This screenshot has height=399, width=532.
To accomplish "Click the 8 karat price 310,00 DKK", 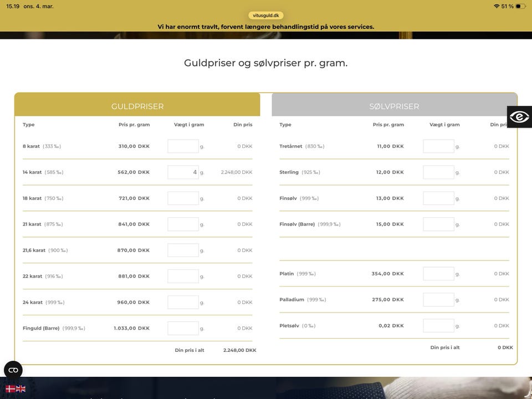I will pyautogui.click(x=134, y=146).
